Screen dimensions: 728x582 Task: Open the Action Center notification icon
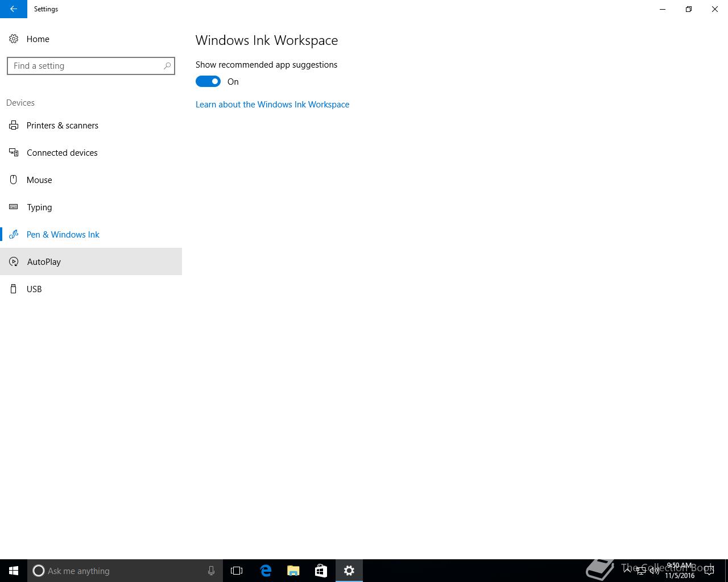pos(709,571)
